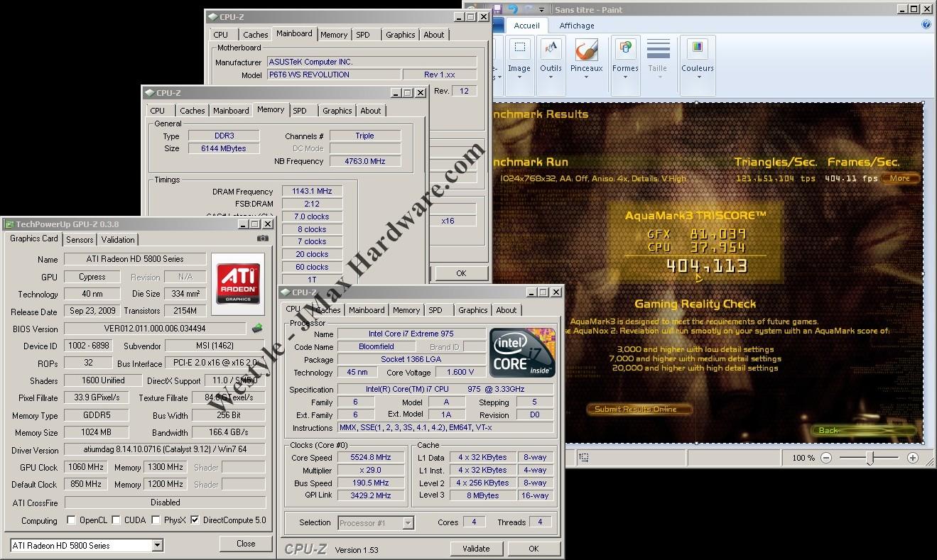Click the BIOS Version field VER012.011.000.006.034494
This screenshot has width=937, height=560.
click(155, 329)
